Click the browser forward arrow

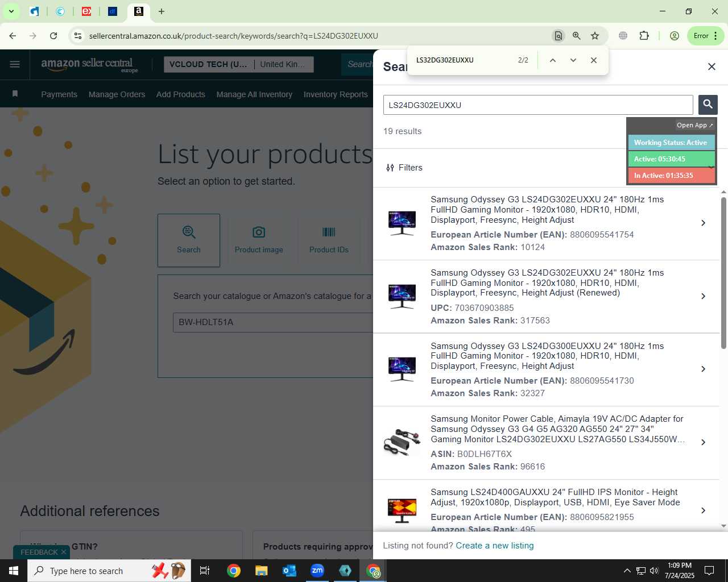(33, 36)
